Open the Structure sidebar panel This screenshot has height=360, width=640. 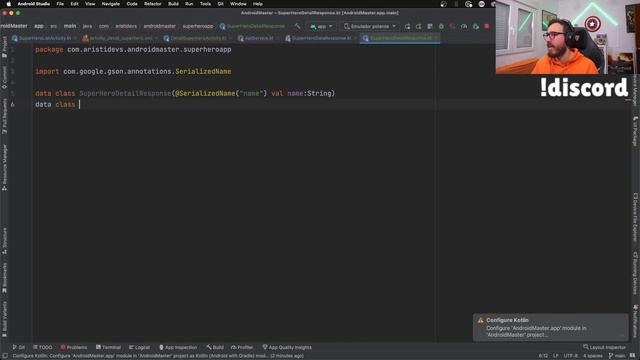tap(4, 241)
